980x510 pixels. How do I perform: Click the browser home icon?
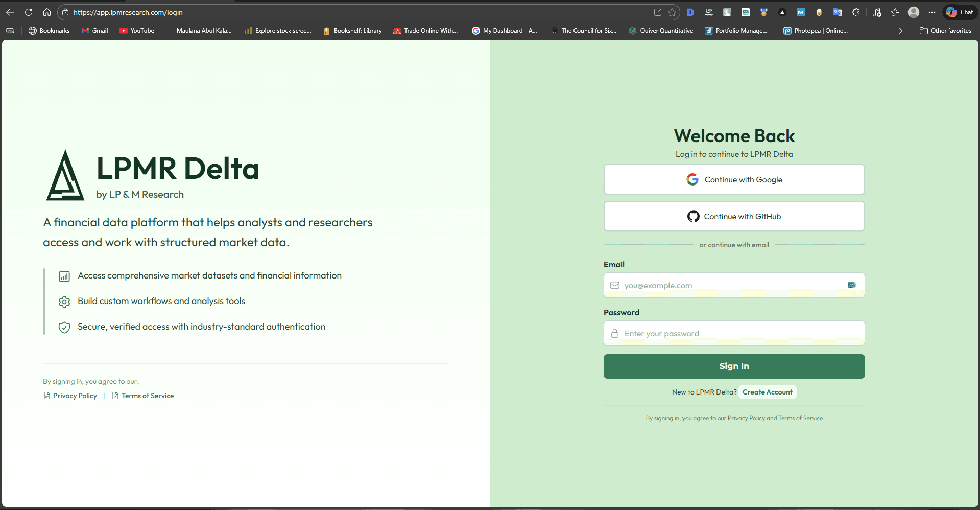coord(47,12)
